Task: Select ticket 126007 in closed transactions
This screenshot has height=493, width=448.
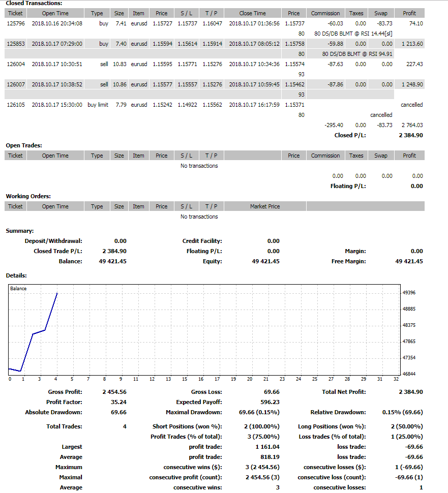Action: point(15,84)
